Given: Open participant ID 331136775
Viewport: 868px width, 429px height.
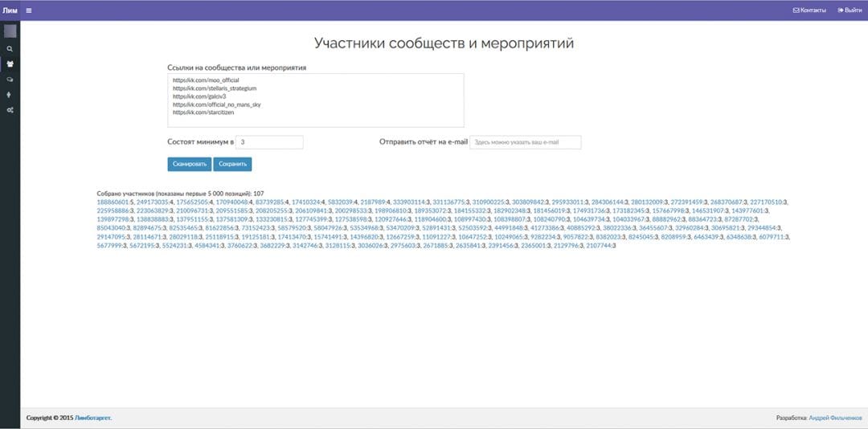Looking at the screenshot, I should pyautogui.click(x=449, y=202).
